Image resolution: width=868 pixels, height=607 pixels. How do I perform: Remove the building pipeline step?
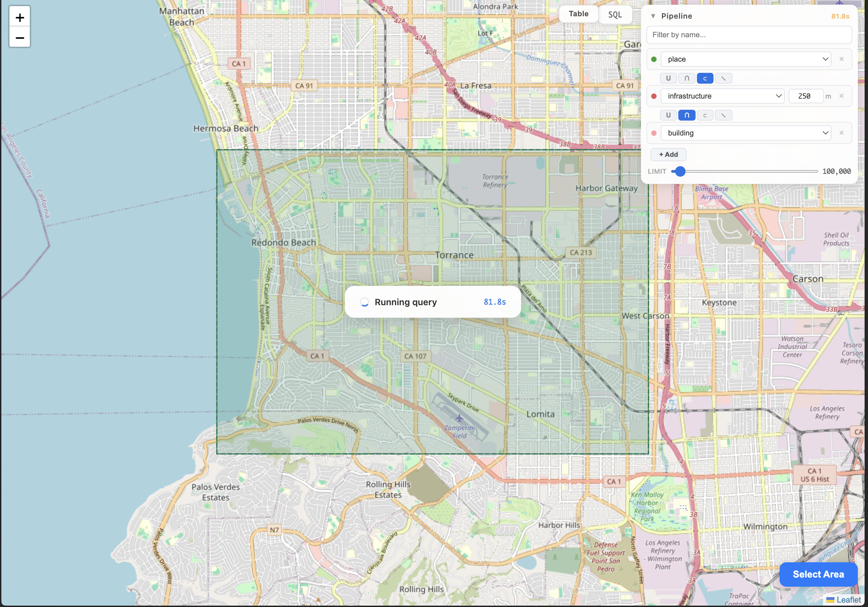pyautogui.click(x=842, y=133)
